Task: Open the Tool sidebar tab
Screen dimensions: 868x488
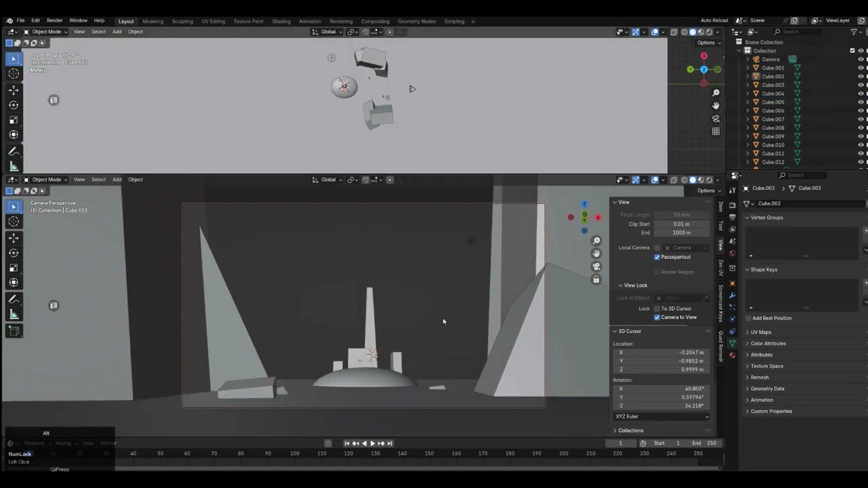Action: (720, 226)
